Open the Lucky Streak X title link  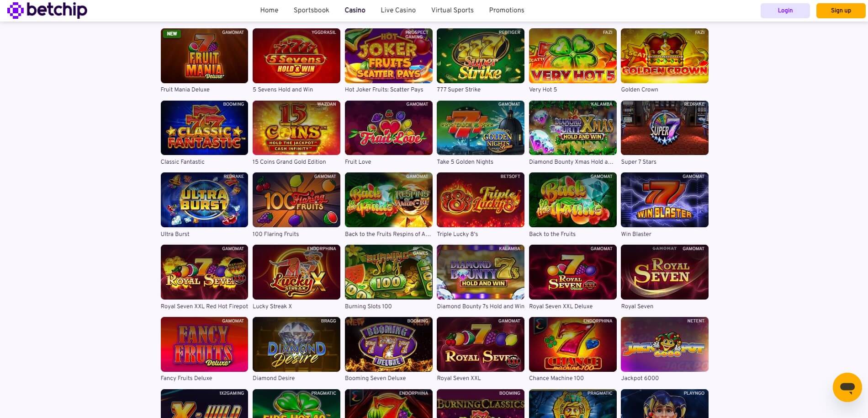point(272,306)
